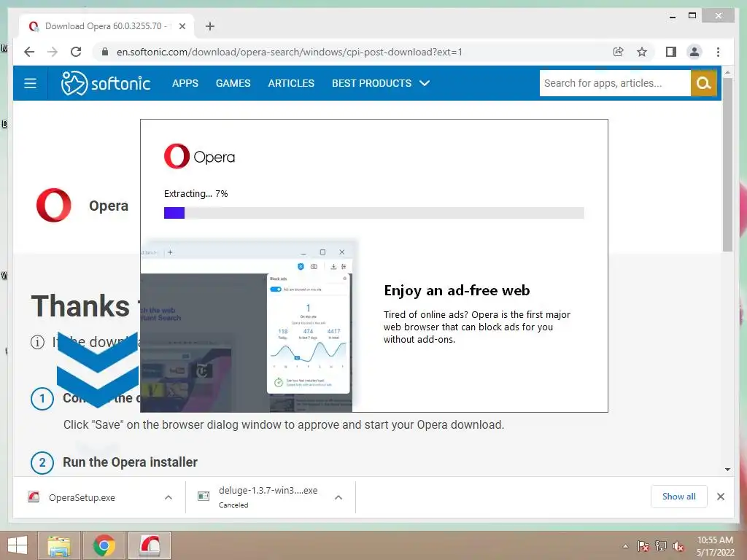
Task: Click the Action Center flag tray icon
Action: [643, 546]
